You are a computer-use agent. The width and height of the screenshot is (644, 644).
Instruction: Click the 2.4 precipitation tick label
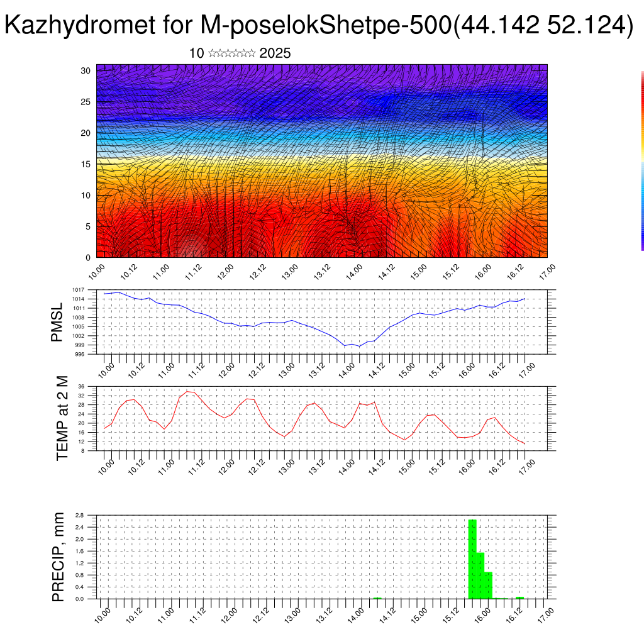point(80,528)
